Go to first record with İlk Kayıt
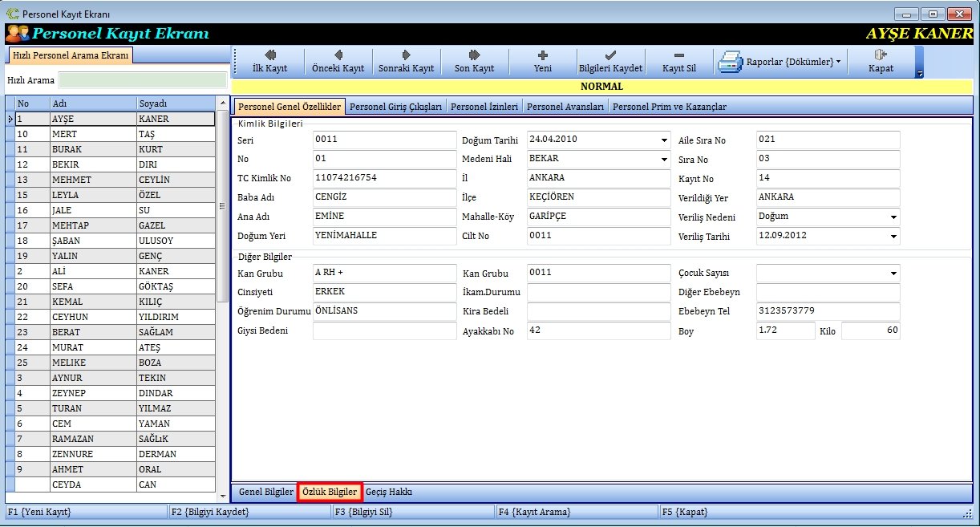 click(x=269, y=61)
